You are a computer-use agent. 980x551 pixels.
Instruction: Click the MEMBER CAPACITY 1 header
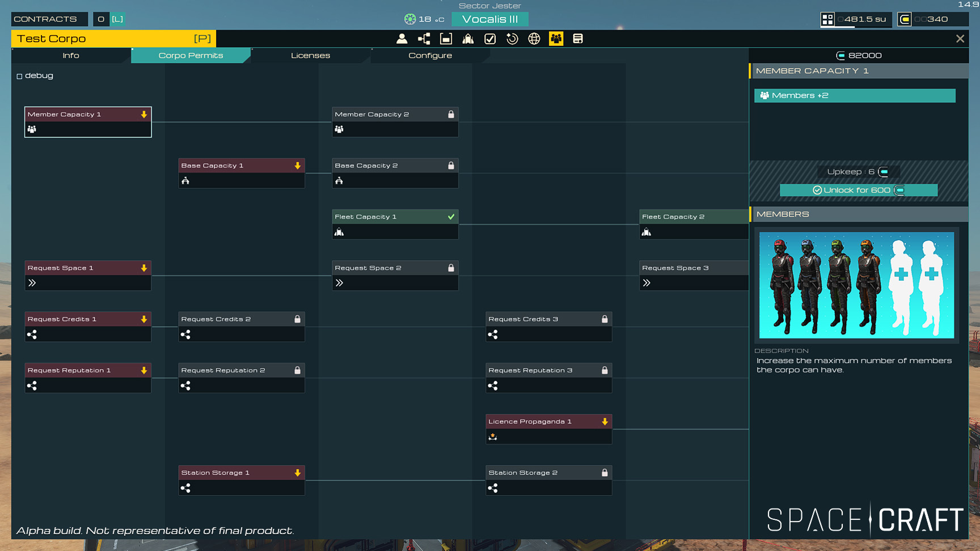coord(859,71)
